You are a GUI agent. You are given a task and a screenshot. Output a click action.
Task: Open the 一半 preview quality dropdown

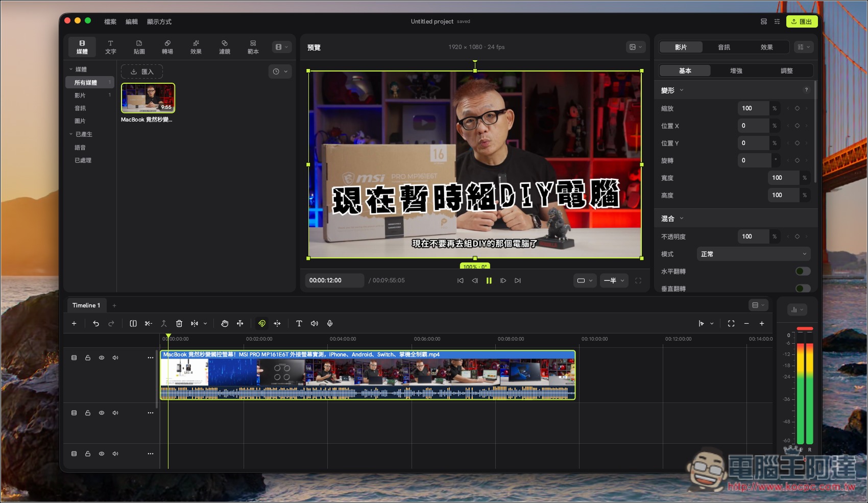coord(614,280)
